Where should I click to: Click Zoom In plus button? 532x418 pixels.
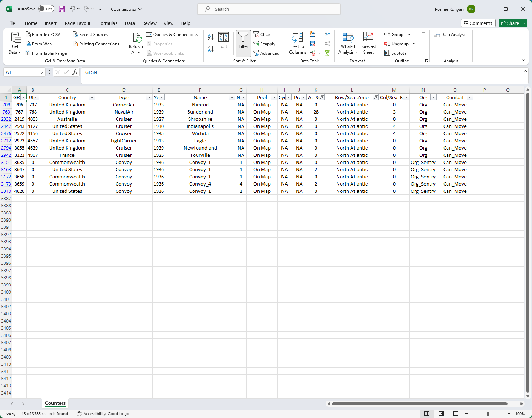click(x=509, y=414)
